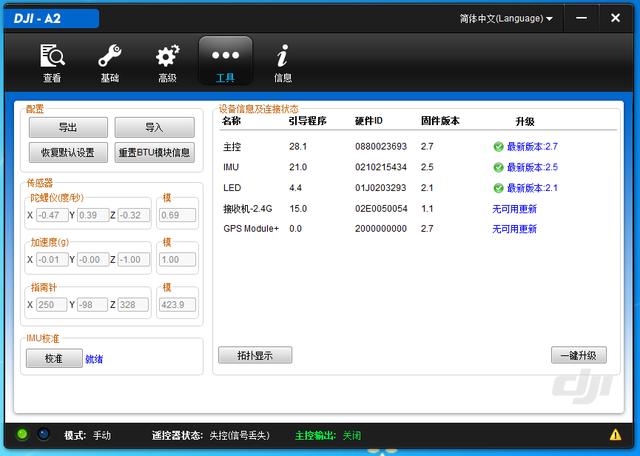
Task: Click the 固件版本 column header
Action: pos(440,121)
